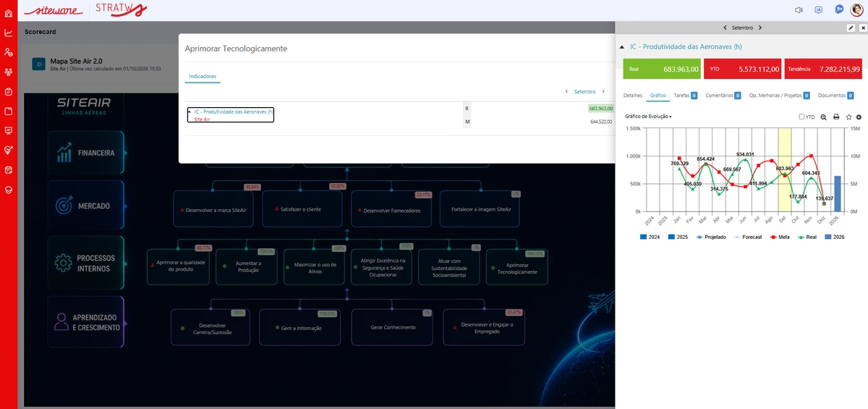Click the Site Air link under the indicator
Image resolution: width=868 pixels, height=409 pixels.
click(202, 119)
